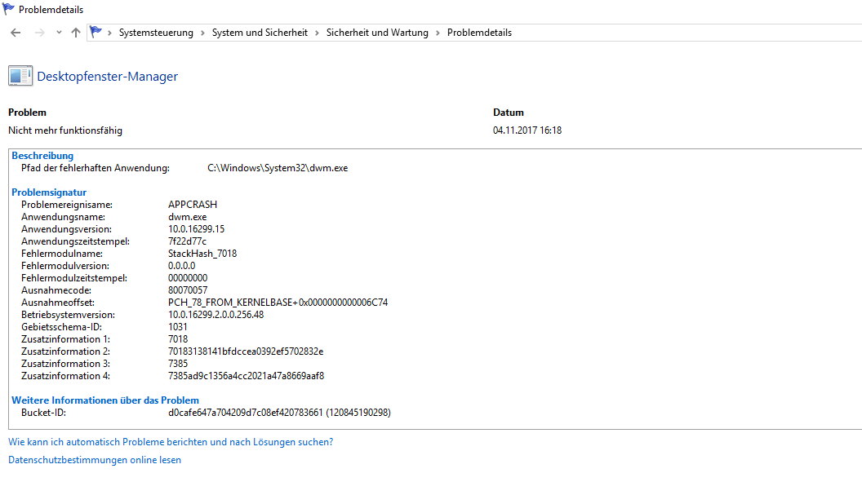Image resolution: width=862 pixels, height=504 pixels.
Task: Click the Problemdetails title bar flag icon
Action: point(8,9)
